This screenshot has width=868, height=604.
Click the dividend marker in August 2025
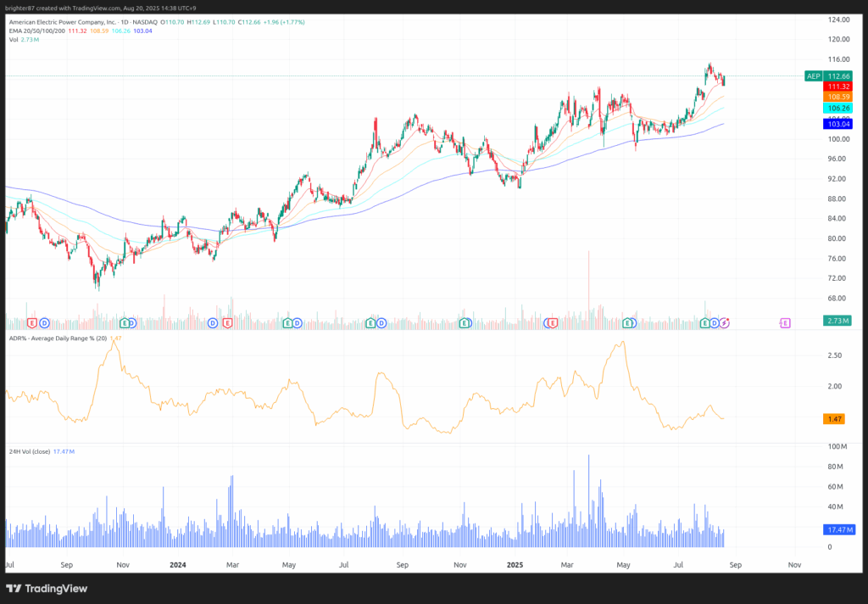[715, 323]
